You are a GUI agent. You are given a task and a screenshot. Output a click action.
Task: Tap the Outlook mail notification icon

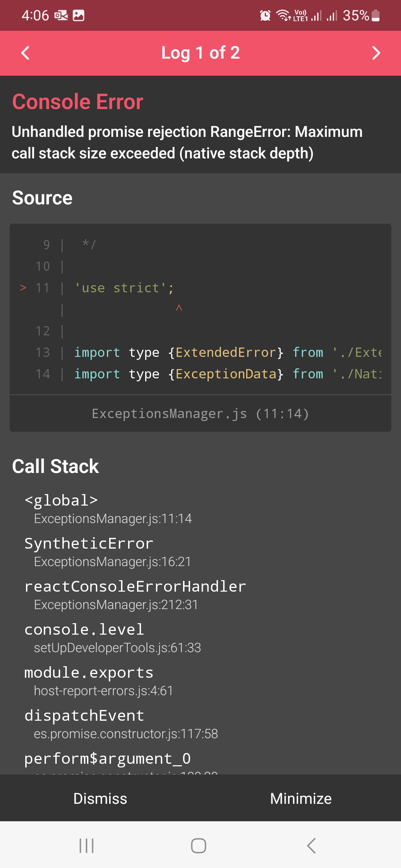pos(61,16)
